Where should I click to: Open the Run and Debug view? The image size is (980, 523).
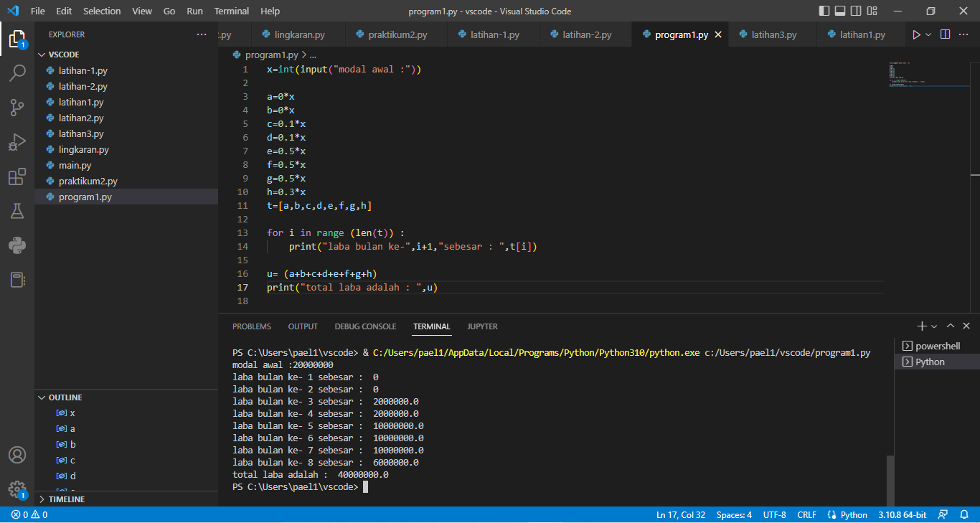[17, 141]
